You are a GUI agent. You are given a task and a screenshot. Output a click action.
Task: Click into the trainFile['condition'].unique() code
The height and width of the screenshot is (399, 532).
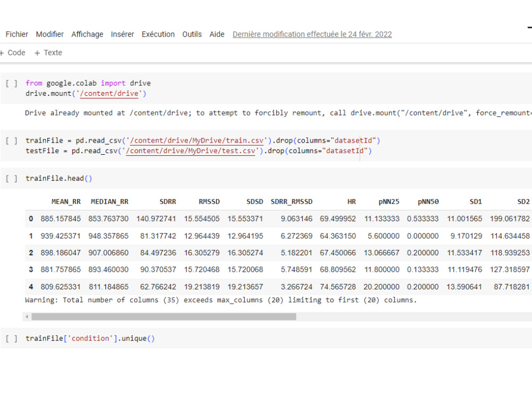click(90, 338)
